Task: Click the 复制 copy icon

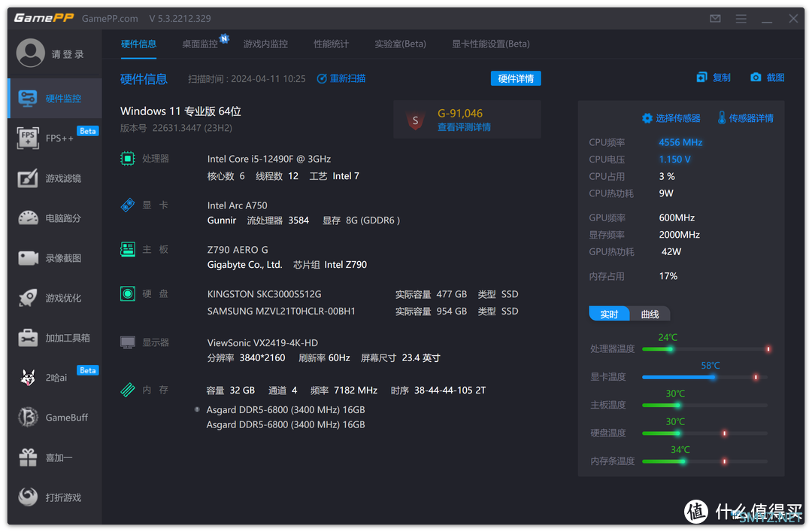Action: (701, 78)
